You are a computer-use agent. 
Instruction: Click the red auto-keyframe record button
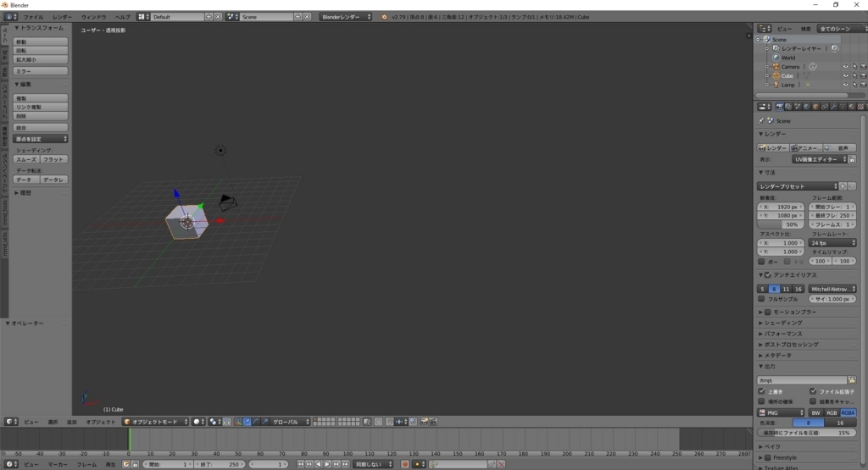click(405, 464)
